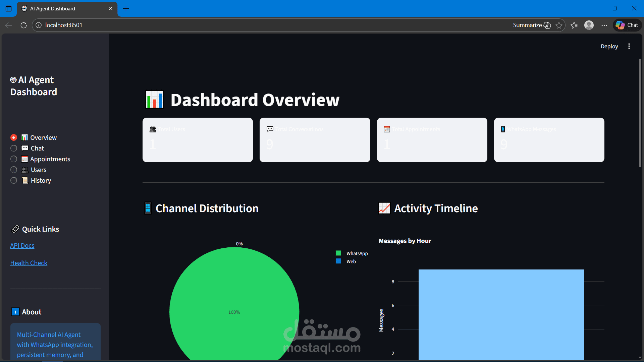The width and height of the screenshot is (644, 362).
Task: Open the Favorites list icon
Action: (x=574, y=25)
